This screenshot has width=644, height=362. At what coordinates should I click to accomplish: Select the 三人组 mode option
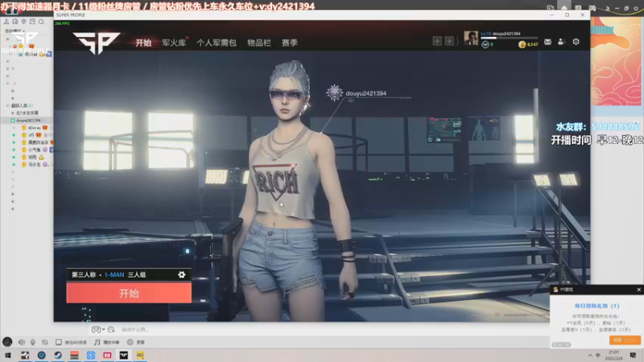coord(137,274)
